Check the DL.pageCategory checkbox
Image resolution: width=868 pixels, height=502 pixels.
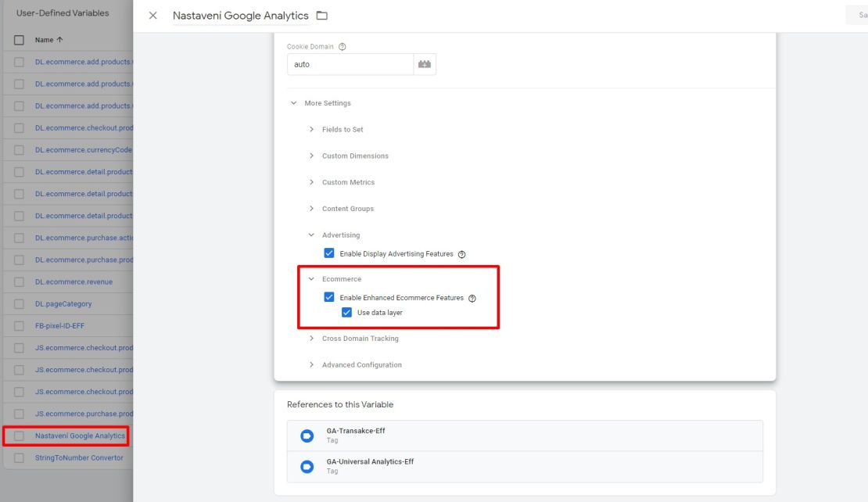(x=19, y=304)
